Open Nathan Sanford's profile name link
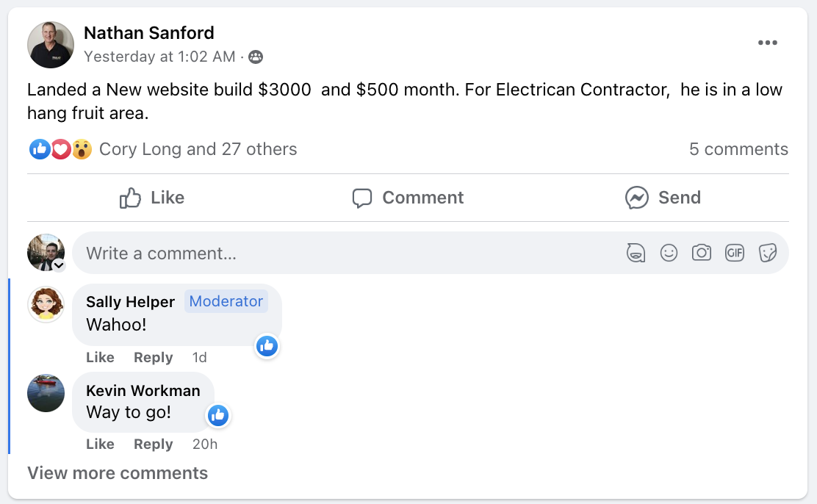 coord(149,33)
